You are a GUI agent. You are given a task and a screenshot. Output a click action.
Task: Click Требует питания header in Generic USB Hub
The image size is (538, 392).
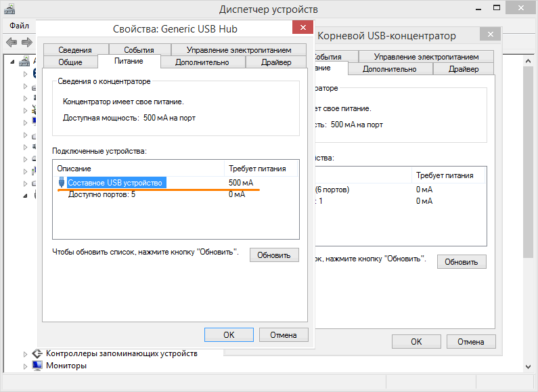(261, 169)
